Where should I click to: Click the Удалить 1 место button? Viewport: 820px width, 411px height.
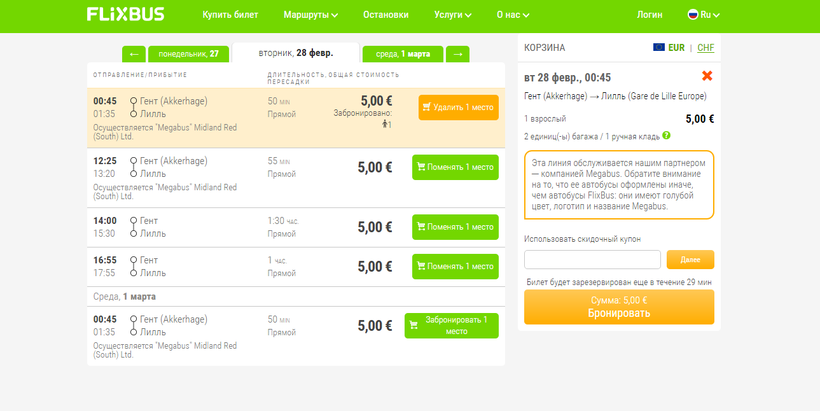(x=458, y=107)
